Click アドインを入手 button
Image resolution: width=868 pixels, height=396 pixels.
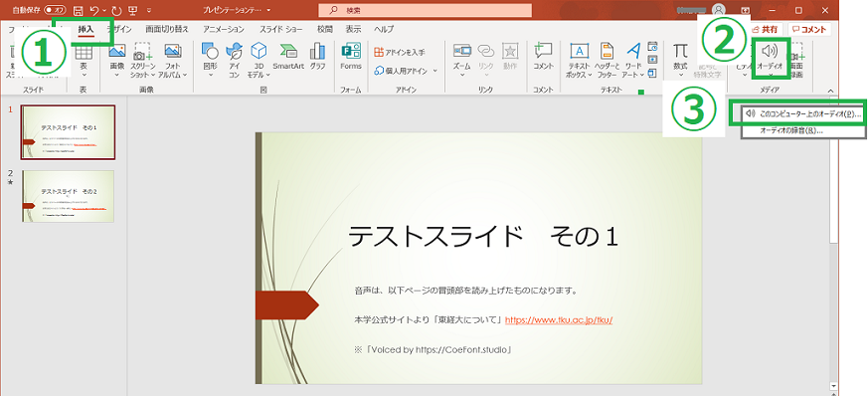(x=400, y=52)
